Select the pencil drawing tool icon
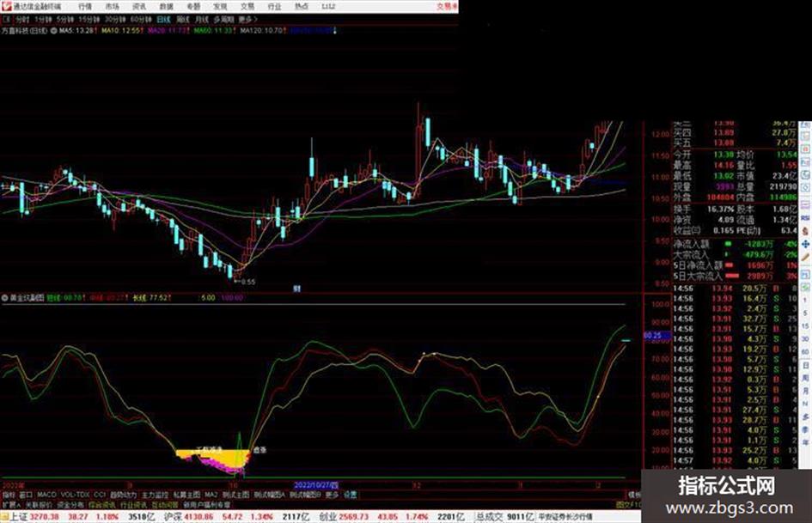The width and height of the screenshot is (812, 523). tap(805, 257)
